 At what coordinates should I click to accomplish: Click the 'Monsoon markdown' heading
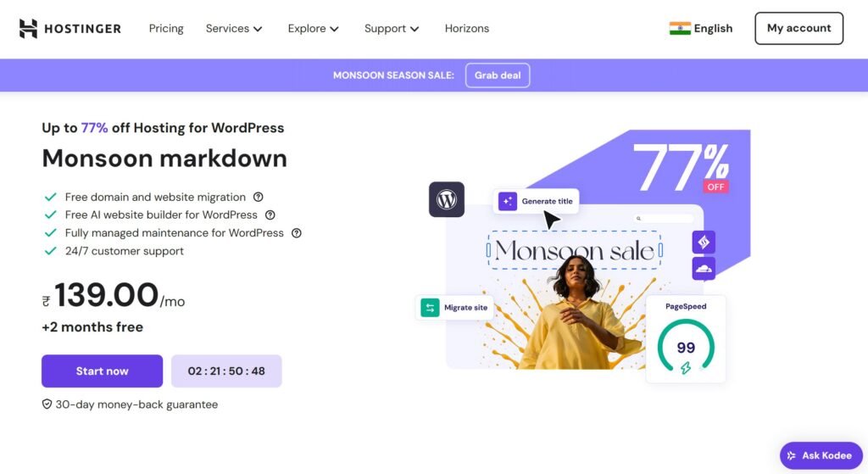[x=164, y=159]
